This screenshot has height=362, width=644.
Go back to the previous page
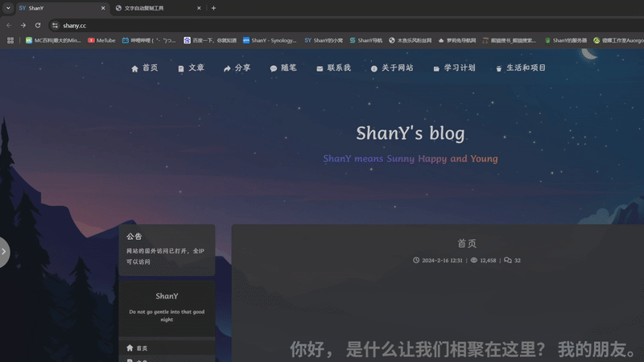click(9, 25)
